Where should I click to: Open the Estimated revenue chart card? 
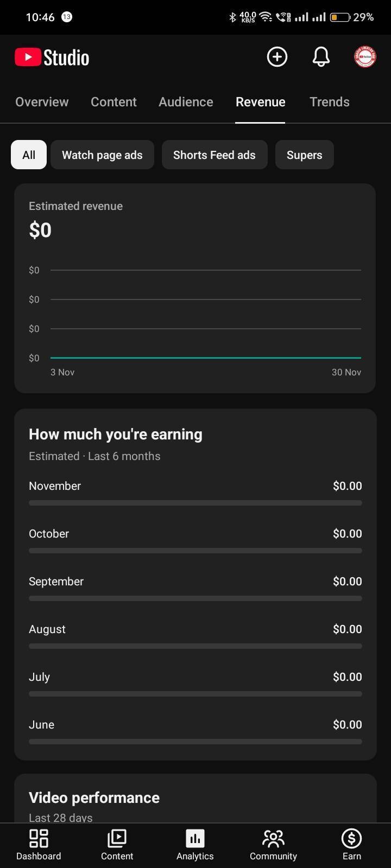coord(195,288)
